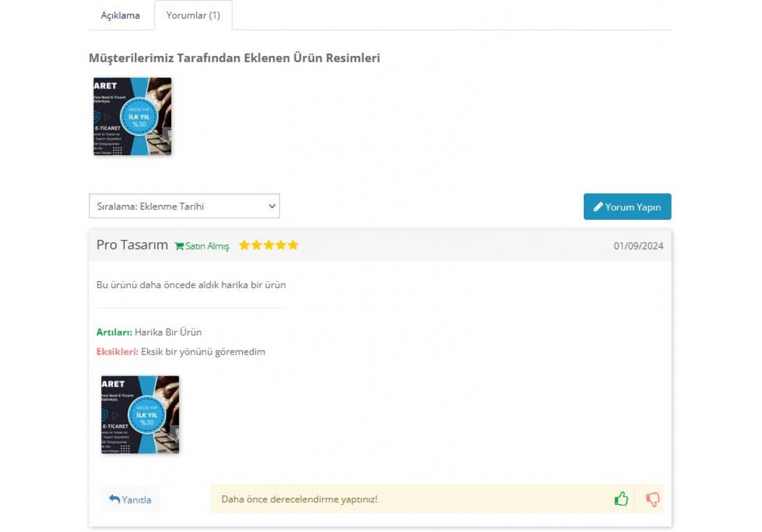Click the thumbs down icon on the review
Image resolution: width=762 pixels, height=532 pixels.
point(651,498)
